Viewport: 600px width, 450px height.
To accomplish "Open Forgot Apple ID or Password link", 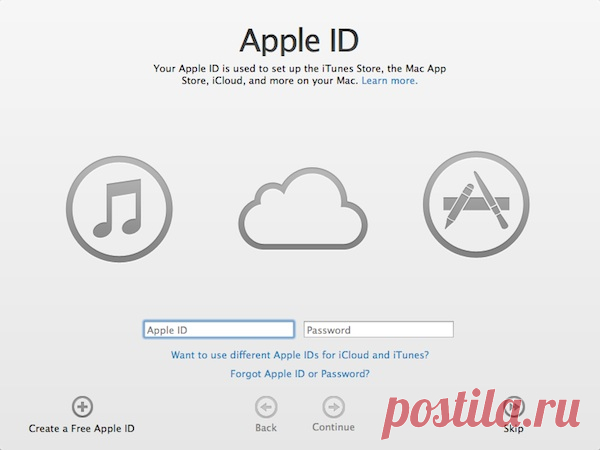I will pyautogui.click(x=300, y=374).
